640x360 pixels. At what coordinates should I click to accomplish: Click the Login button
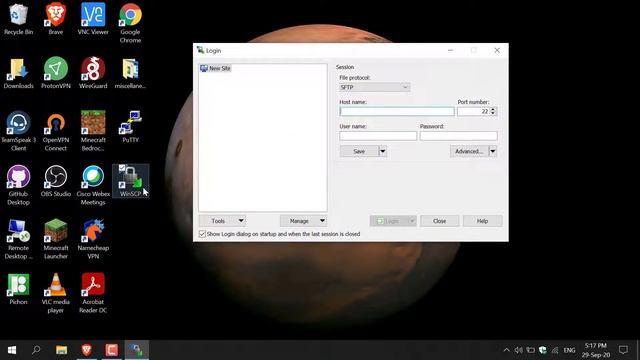coord(389,221)
